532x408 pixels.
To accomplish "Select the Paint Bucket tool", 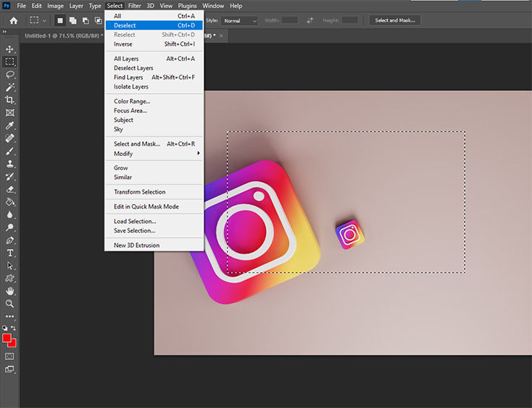I will click(10, 202).
